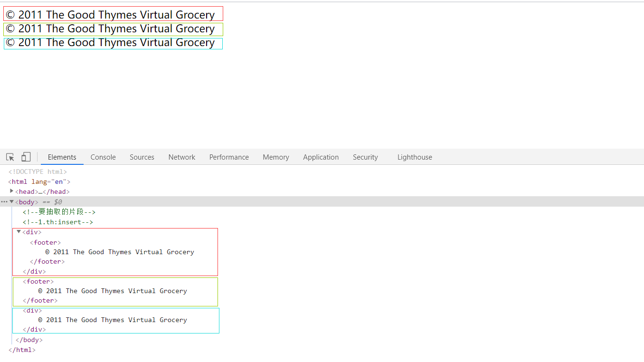644x362 pixels.
Task: Select the body element row
Action: tap(322, 201)
